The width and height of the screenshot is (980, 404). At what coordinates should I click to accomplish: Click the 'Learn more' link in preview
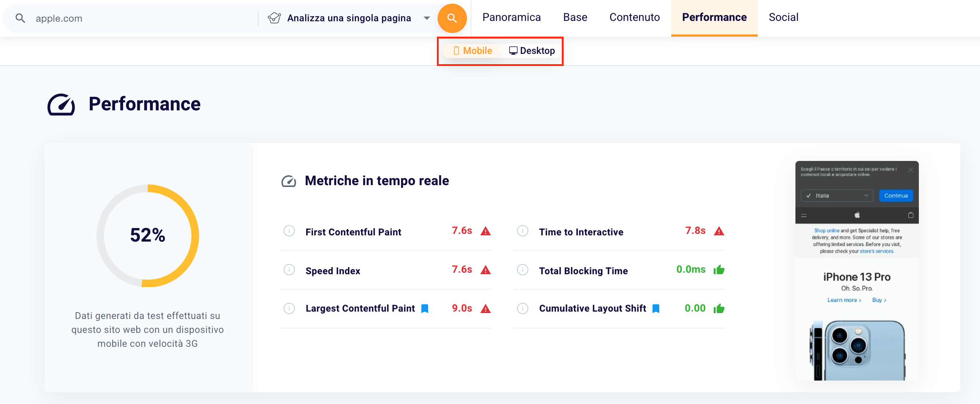point(844,300)
